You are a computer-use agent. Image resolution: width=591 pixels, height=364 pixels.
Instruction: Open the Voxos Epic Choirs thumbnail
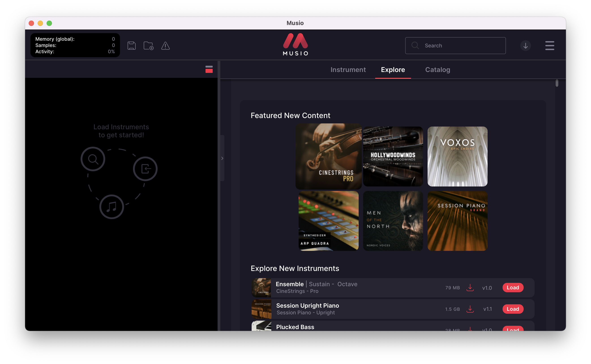click(457, 156)
